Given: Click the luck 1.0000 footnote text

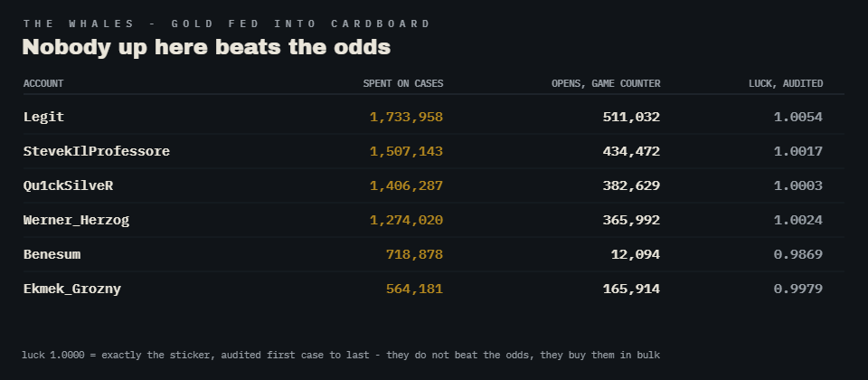Looking at the screenshot, I should (341, 355).
